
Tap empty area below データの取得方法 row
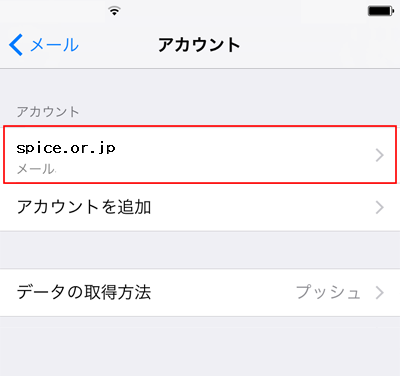point(200,346)
